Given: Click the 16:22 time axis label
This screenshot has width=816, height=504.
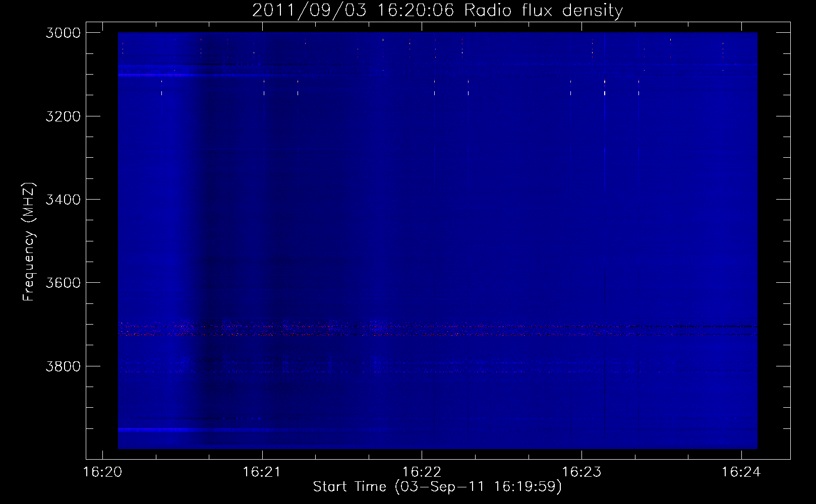Looking at the screenshot, I should pyautogui.click(x=422, y=472).
